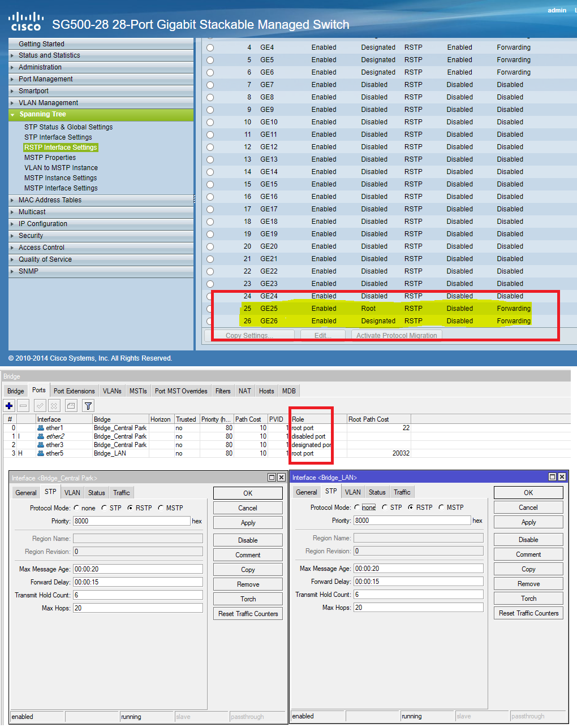Restore the Bridge_LAN dialog window icon

tap(553, 477)
